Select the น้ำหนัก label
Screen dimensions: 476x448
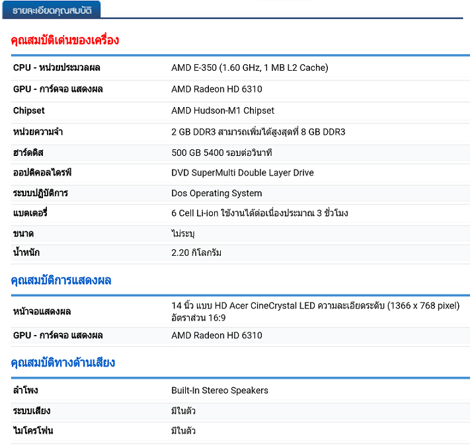pyautogui.click(x=26, y=252)
